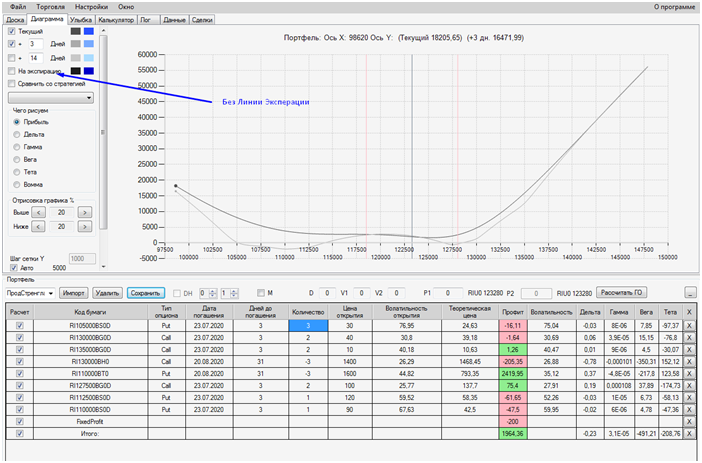Switch to the Данные tab
Screen dimensions: 702x463
(174, 20)
